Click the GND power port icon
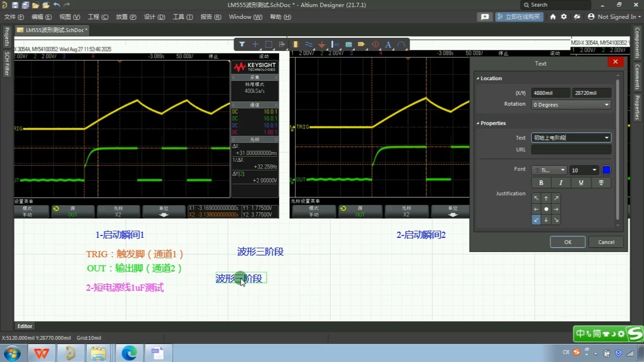644x362 pixels. pos(322,44)
